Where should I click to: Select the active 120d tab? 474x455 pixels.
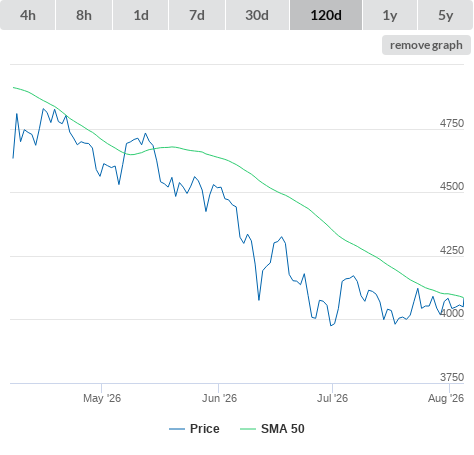326,15
